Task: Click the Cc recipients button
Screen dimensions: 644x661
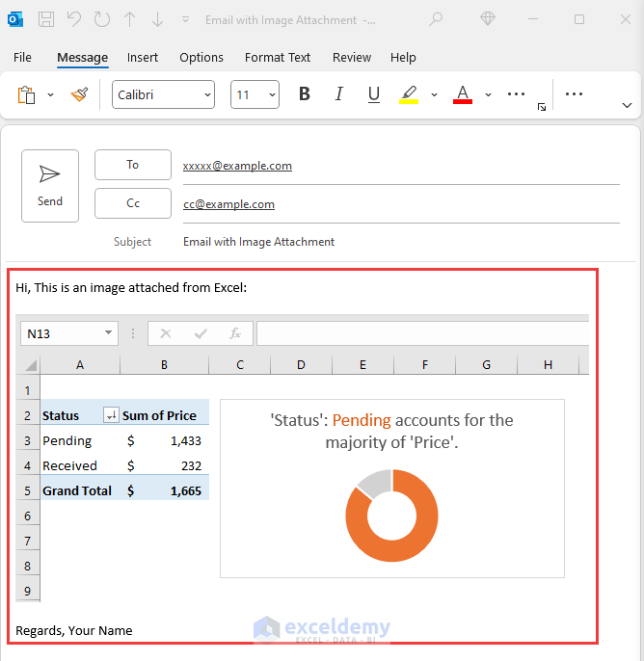Action: tap(133, 203)
